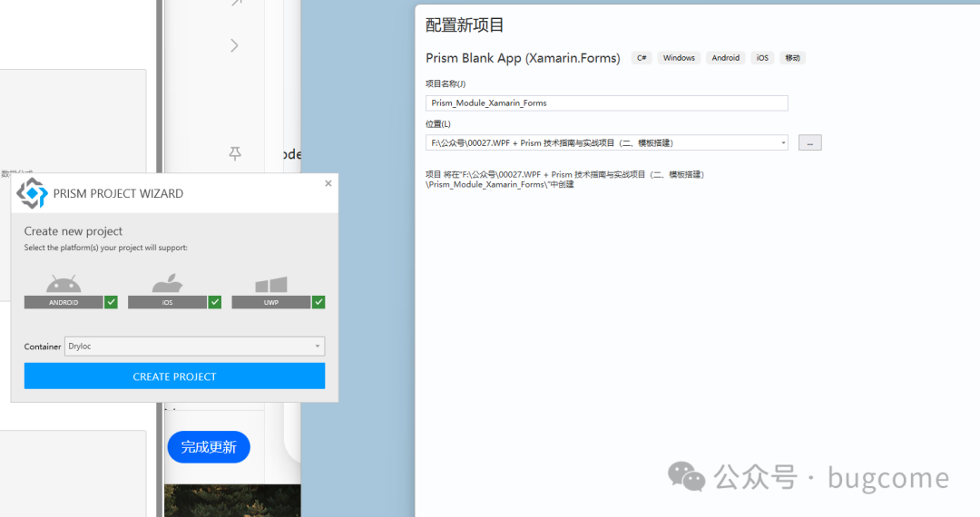Click the UWP platform label button
The height and width of the screenshot is (517, 980).
[x=271, y=302]
